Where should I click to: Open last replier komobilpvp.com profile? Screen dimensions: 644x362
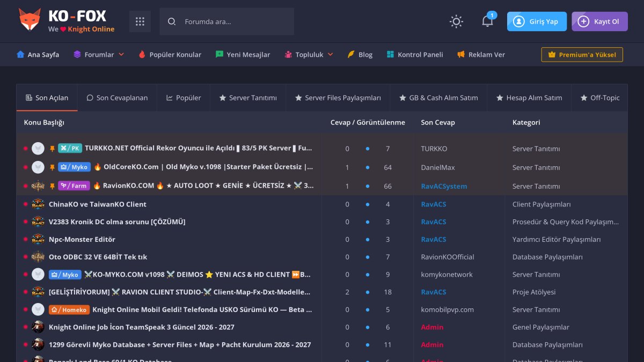448,309
